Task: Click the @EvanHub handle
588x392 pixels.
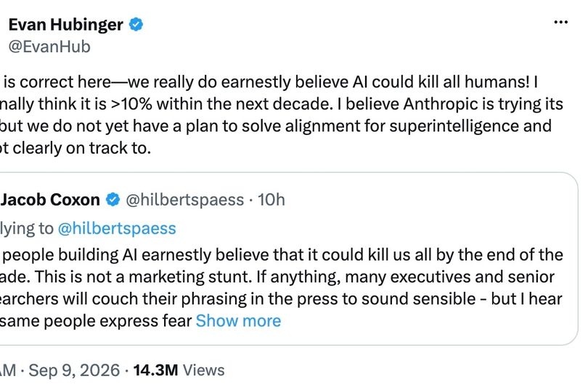Action: pos(49,47)
